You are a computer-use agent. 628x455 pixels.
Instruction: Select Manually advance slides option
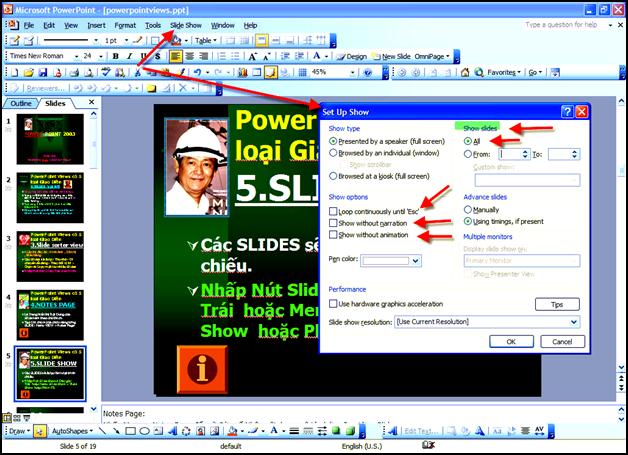click(x=467, y=209)
